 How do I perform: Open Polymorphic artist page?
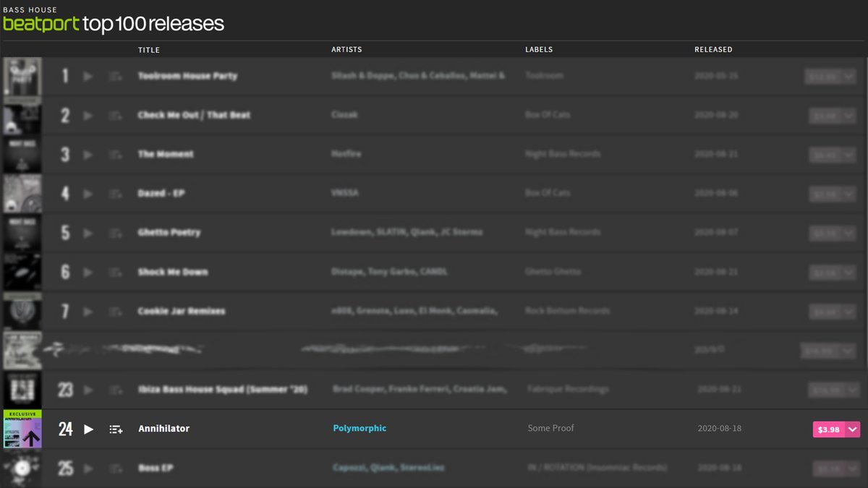pos(359,429)
